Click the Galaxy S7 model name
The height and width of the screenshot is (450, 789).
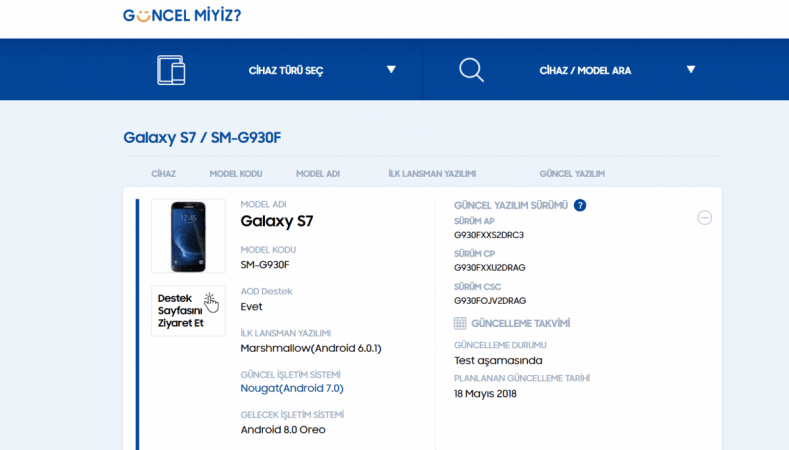pyautogui.click(x=277, y=221)
